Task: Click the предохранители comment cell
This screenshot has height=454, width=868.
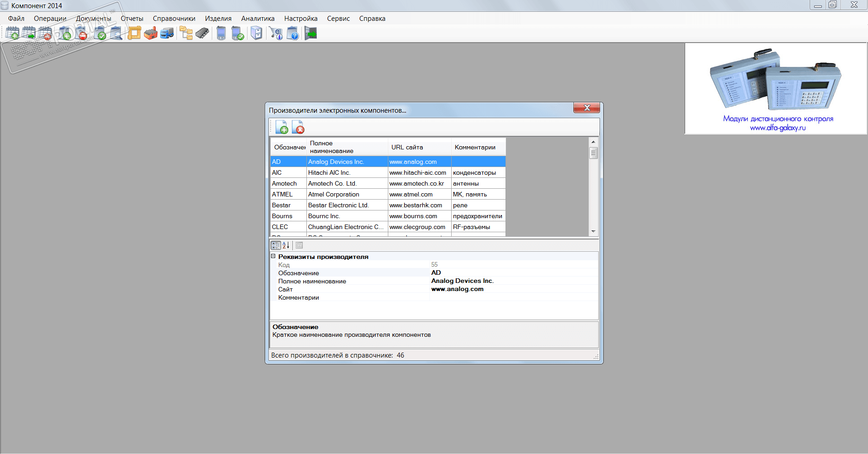Action: click(478, 216)
